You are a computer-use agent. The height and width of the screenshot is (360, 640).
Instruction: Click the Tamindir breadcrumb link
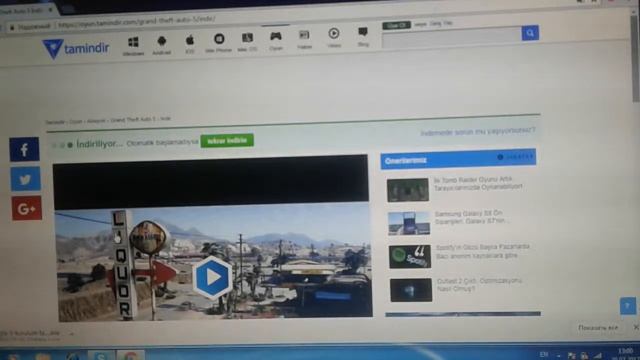click(55, 122)
